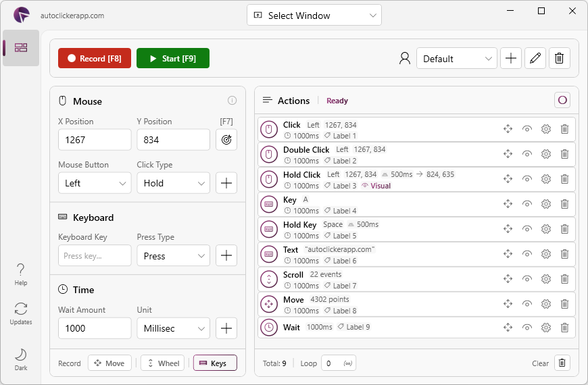Open the Select Window dropdown
The height and width of the screenshot is (385, 588).
(x=314, y=15)
